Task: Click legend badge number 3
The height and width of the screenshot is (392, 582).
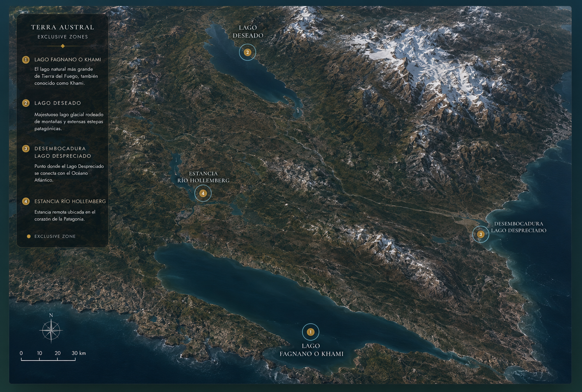Action: 26,149
